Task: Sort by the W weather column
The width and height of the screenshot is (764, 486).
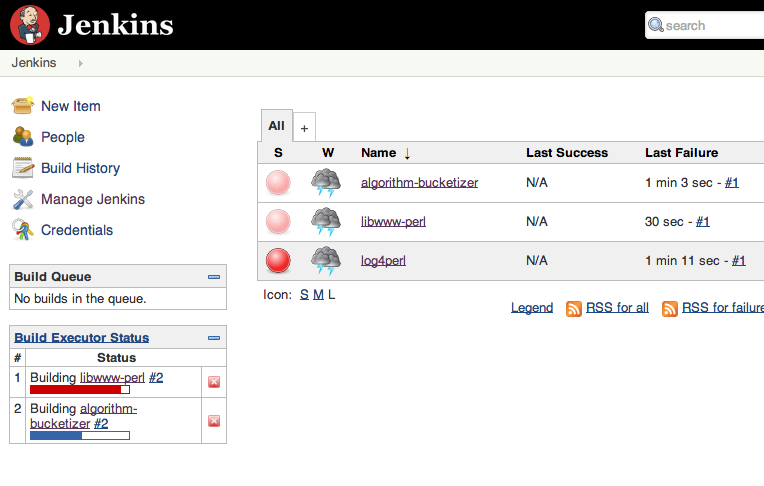Action: pyautogui.click(x=328, y=153)
